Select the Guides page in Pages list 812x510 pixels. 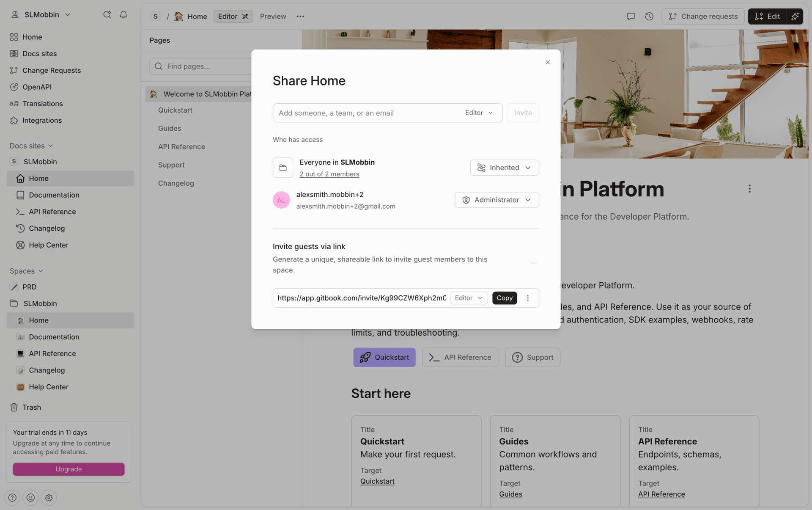[170, 128]
